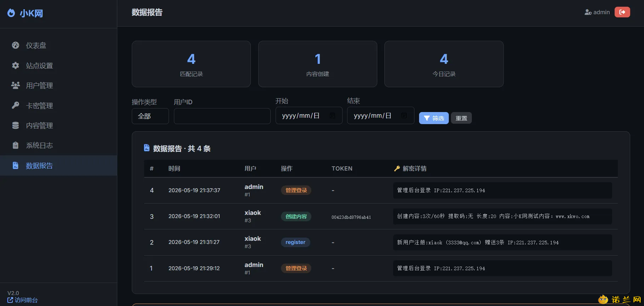Click the 管理登录 badge in row 4
The height and width of the screenshot is (306, 644).
(x=296, y=190)
